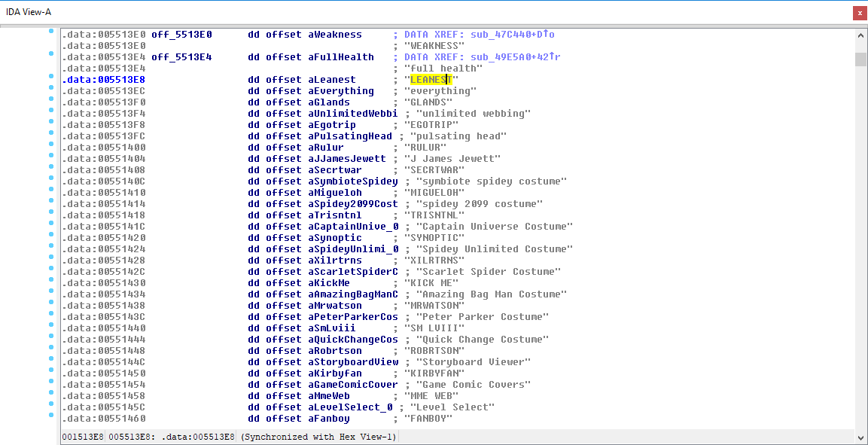Toggle the breakpoint dot at address 00551418
Screen dimensions: 868x445
click(51, 212)
